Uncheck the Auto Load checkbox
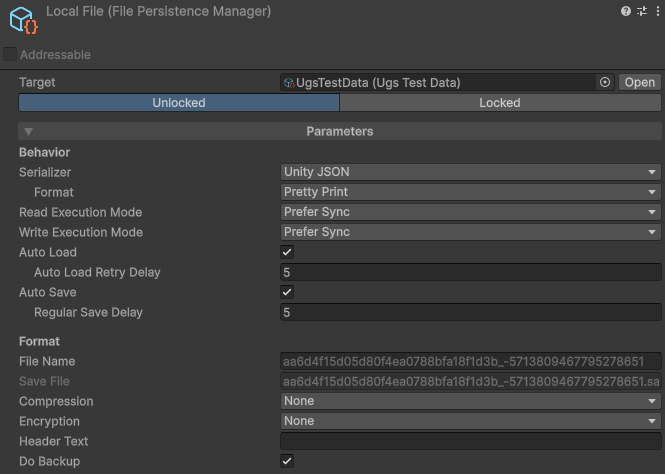This screenshot has height=474, width=665. click(287, 252)
